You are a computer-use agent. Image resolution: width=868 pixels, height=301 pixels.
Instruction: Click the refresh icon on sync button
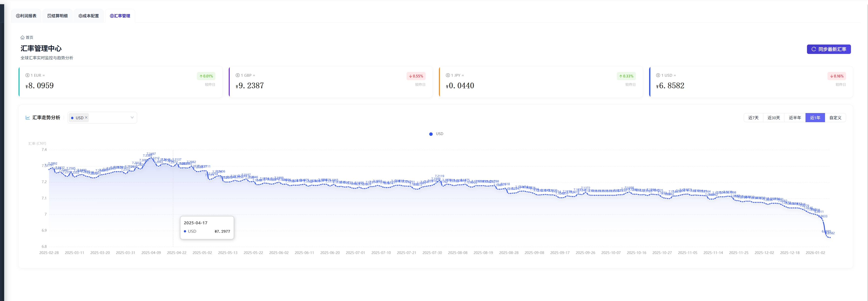pos(813,49)
